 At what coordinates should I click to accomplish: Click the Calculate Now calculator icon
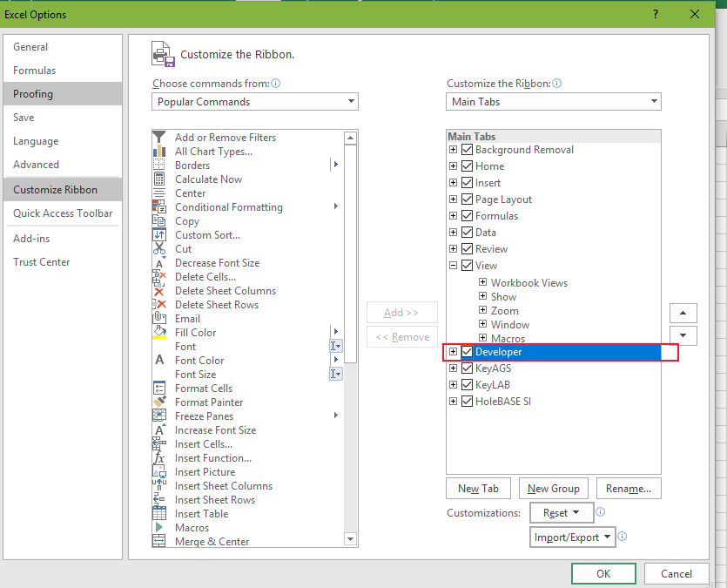point(159,179)
